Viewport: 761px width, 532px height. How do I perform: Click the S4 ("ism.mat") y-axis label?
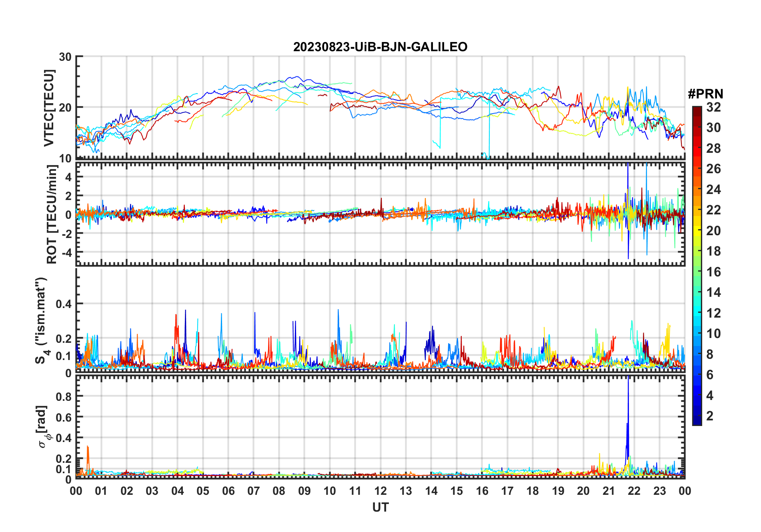pyautogui.click(x=42, y=321)
